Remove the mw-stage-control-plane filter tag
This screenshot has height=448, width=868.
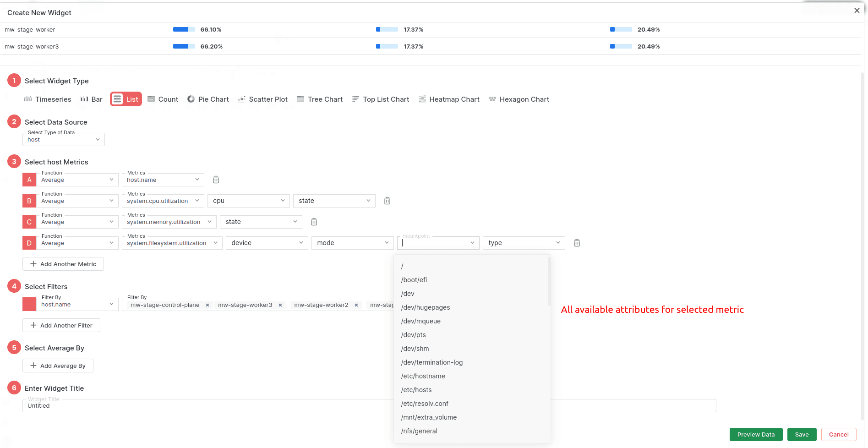tap(207, 305)
